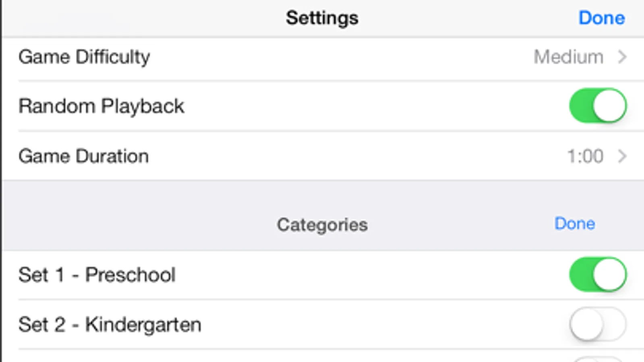Select the Game Difficulty label

click(x=84, y=57)
